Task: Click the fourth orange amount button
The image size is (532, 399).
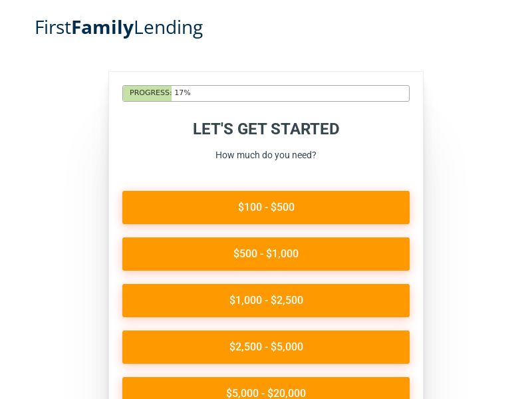Action: [x=266, y=346]
